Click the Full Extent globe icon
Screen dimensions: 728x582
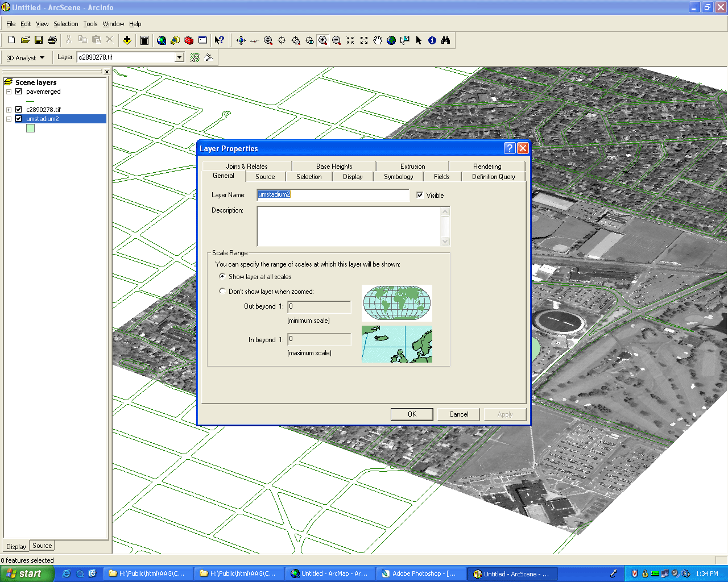391,40
